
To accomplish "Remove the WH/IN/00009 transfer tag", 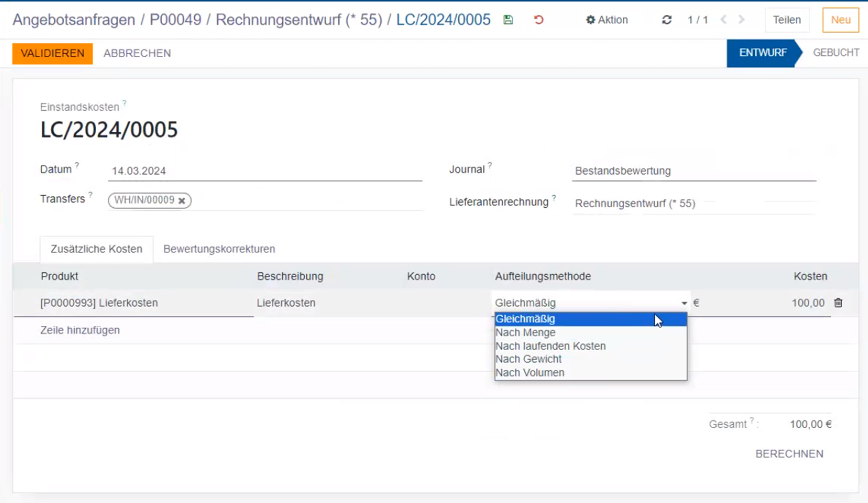I will click(182, 201).
